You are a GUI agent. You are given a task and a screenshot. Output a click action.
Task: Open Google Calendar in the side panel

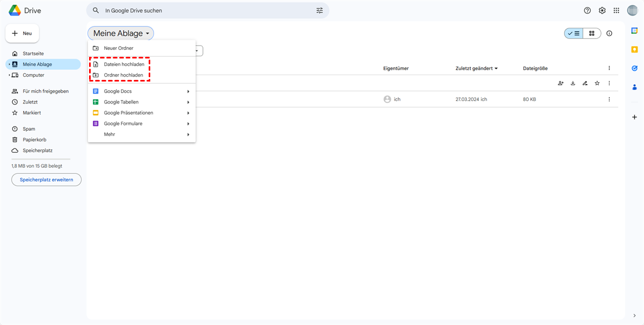tap(634, 31)
